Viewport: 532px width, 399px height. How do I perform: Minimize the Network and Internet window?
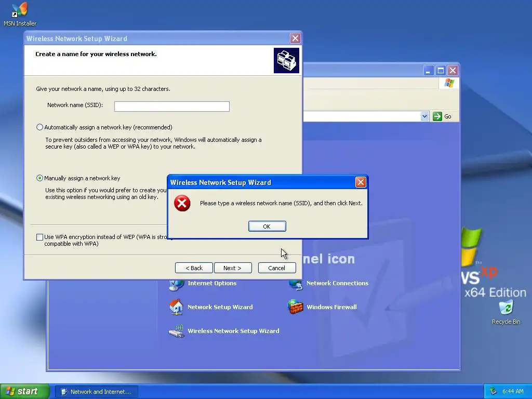click(x=429, y=71)
